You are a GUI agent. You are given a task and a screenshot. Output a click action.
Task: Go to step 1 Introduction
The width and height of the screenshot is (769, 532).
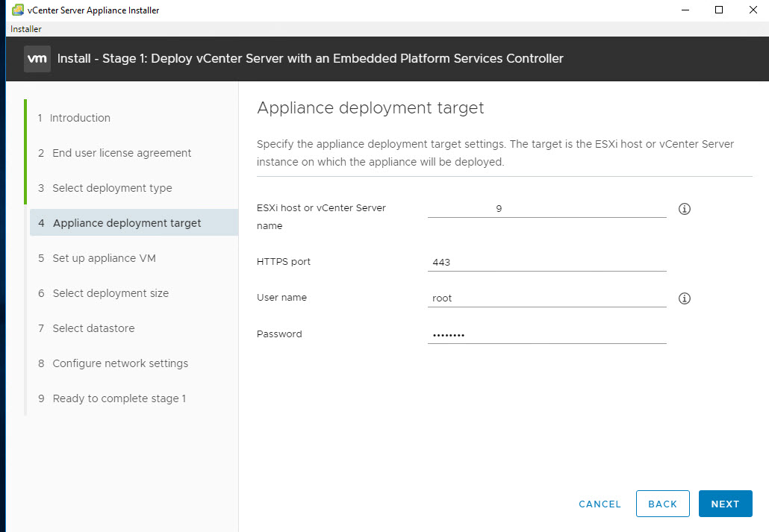(80, 118)
